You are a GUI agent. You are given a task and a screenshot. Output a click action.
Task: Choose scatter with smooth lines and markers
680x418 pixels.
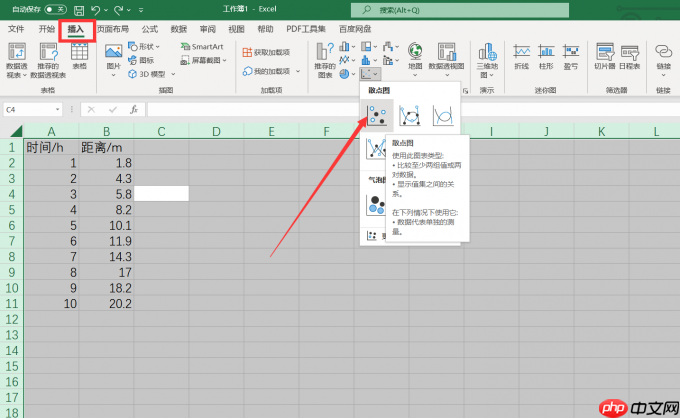[x=409, y=115]
